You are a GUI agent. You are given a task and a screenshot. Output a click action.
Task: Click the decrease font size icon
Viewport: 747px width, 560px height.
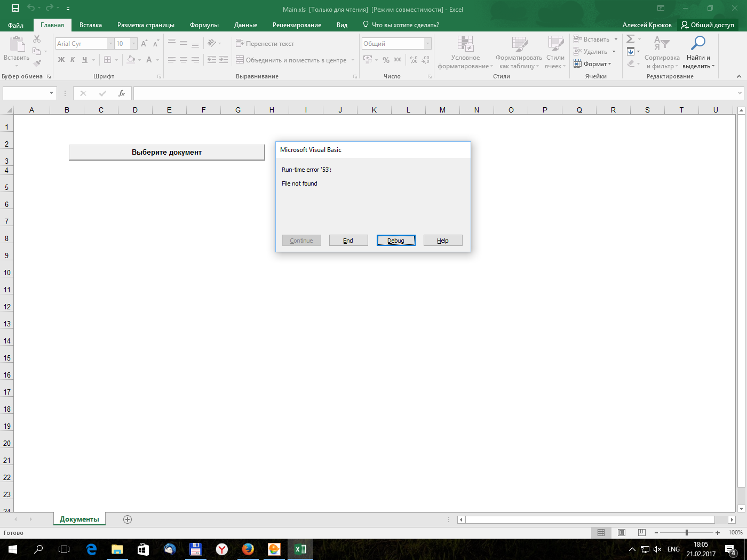click(x=156, y=43)
